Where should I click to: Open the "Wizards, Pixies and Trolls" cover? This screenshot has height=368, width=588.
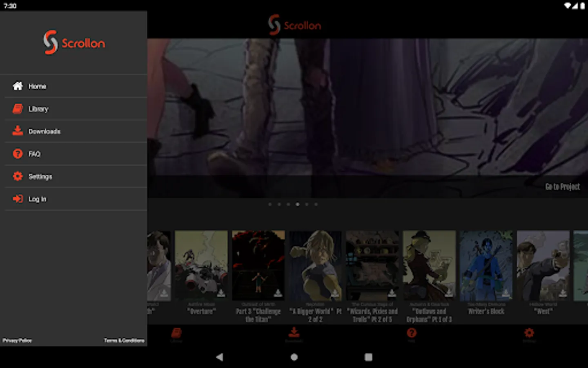[372, 265]
